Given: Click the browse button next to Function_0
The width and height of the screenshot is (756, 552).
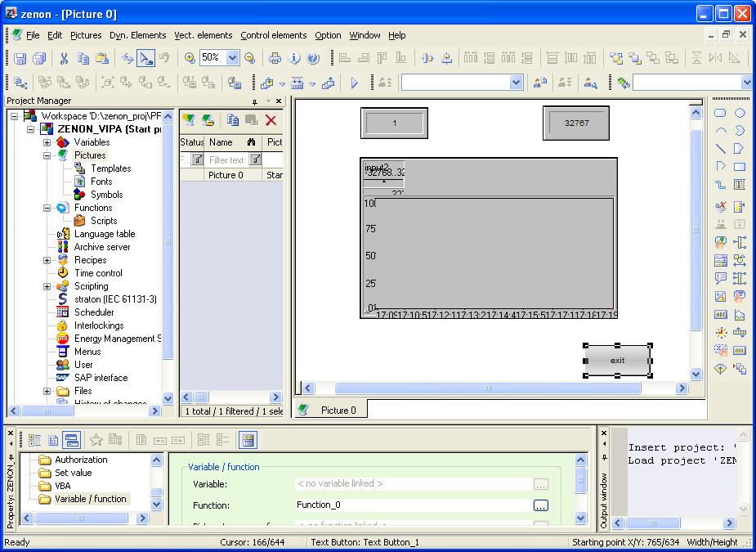Looking at the screenshot, I should coord(540,505).
